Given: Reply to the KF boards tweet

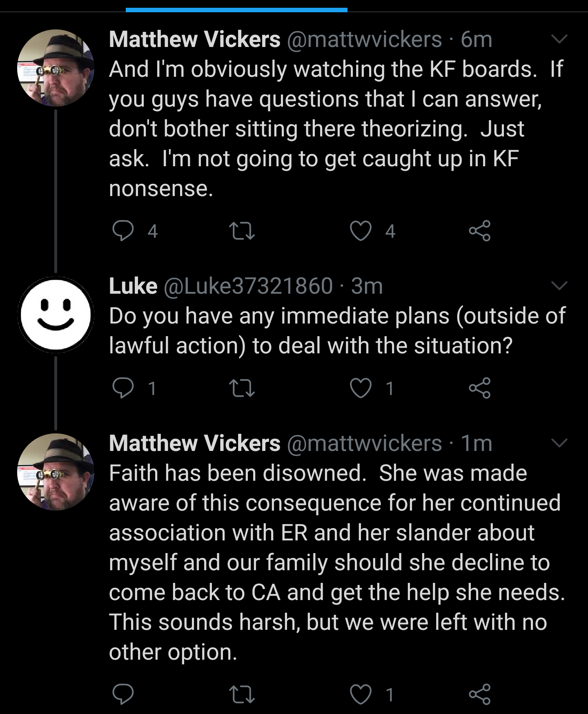Looking at the screenshot, I should pos(123,231).
